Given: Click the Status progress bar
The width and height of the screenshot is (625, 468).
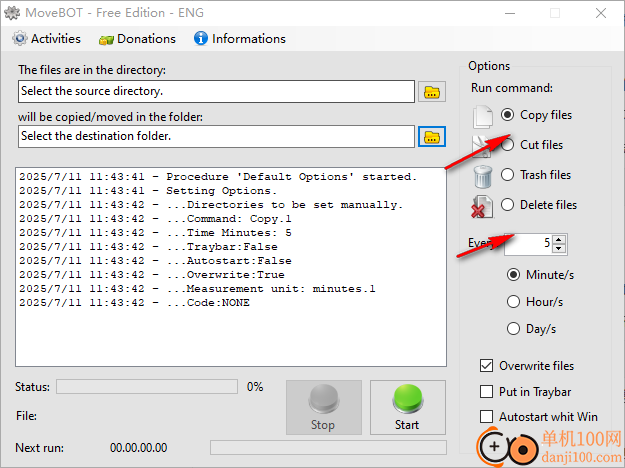Looking at the screenshot, I should (x=147, y=387).
